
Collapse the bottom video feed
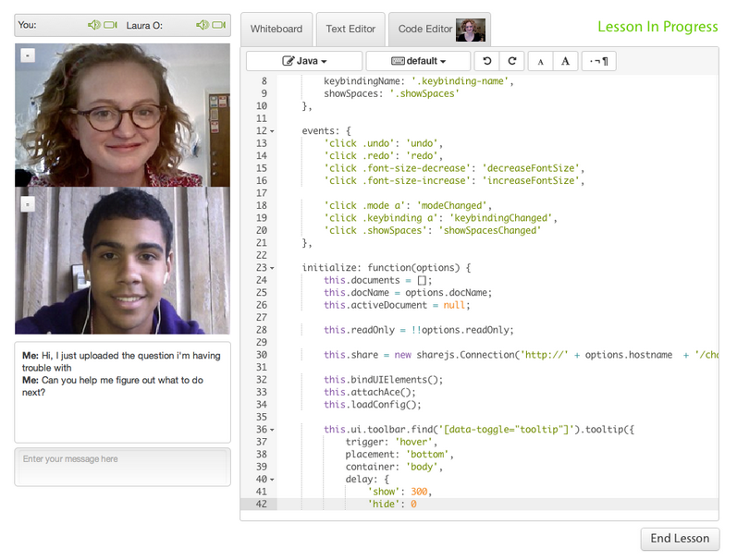(x=27, y=203)
